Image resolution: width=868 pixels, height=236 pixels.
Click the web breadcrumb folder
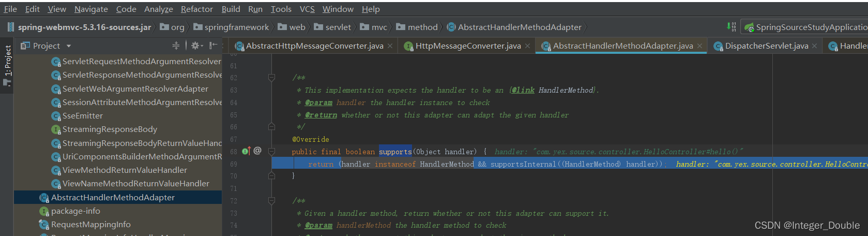coord(292,27)
